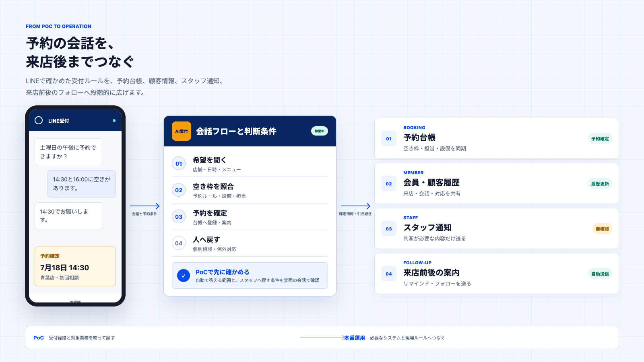Viewport: 644px width, 362px height.
Task: Click the chat bubble 土曜日の午後に予約できますか？
Action: (x=69, y=152)
